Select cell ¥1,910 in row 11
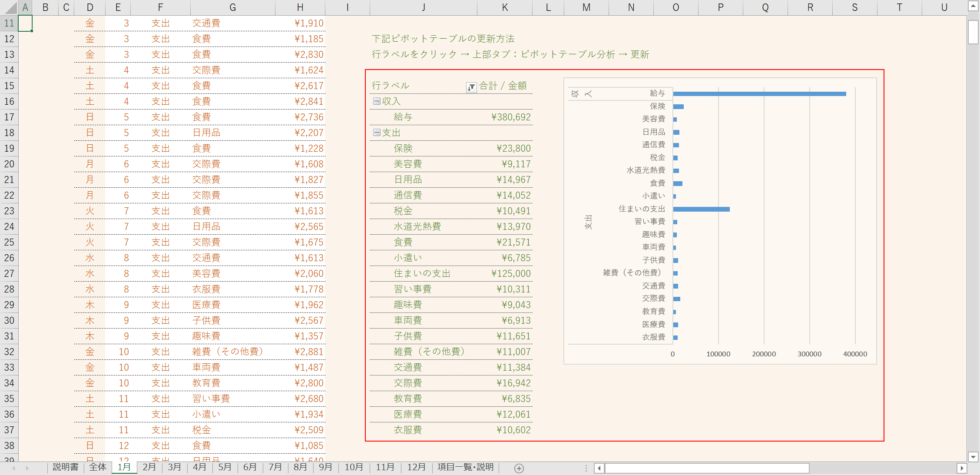The image size is (980, 475). (x=300, y=23)
